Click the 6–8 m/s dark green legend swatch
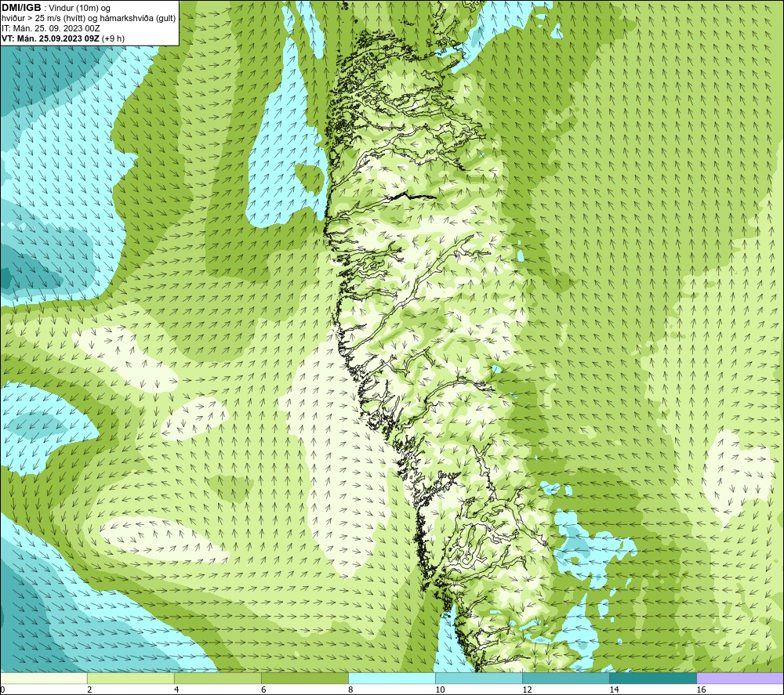 tap(304, 678)
